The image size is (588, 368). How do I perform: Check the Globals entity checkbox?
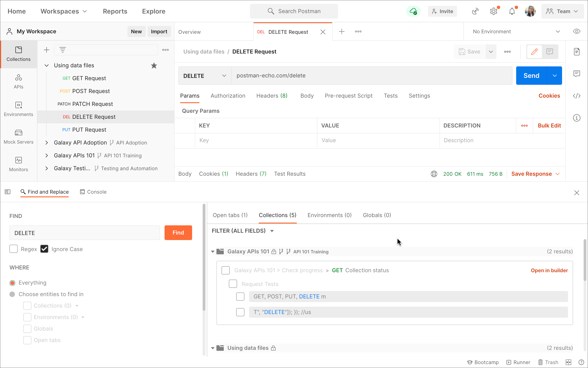click(27, 328)
